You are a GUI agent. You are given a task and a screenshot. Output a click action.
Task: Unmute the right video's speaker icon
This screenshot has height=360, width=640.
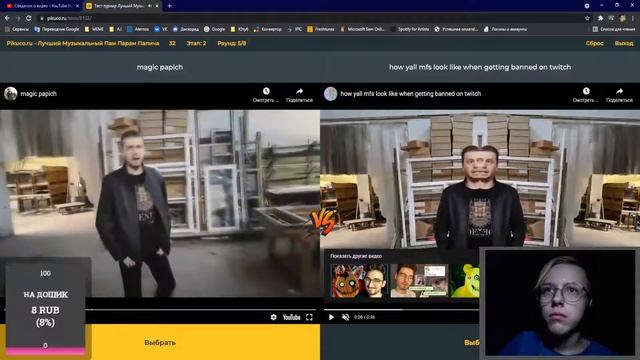point(345,317)
